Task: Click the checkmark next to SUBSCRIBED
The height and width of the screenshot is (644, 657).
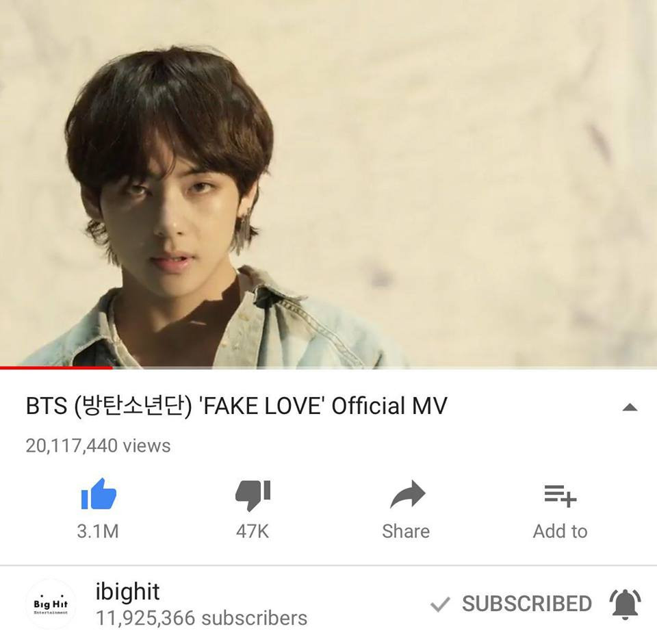Action: [x=440, y=604]
